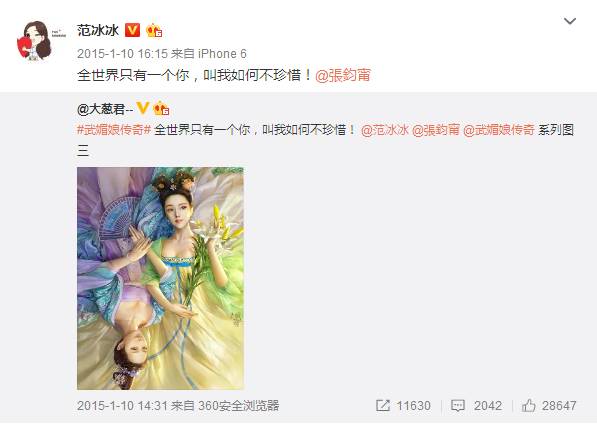Open @大葱君-- original author link
Viewport: 597px width, 430px height.
105,109
